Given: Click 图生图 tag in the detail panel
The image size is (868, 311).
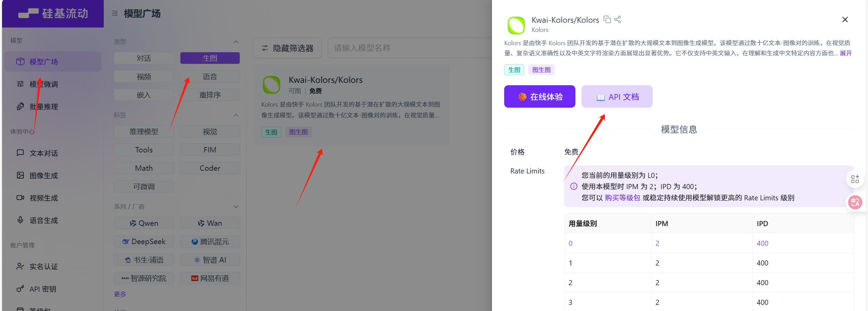Looking at the screenshot, I should coord(541,70).
